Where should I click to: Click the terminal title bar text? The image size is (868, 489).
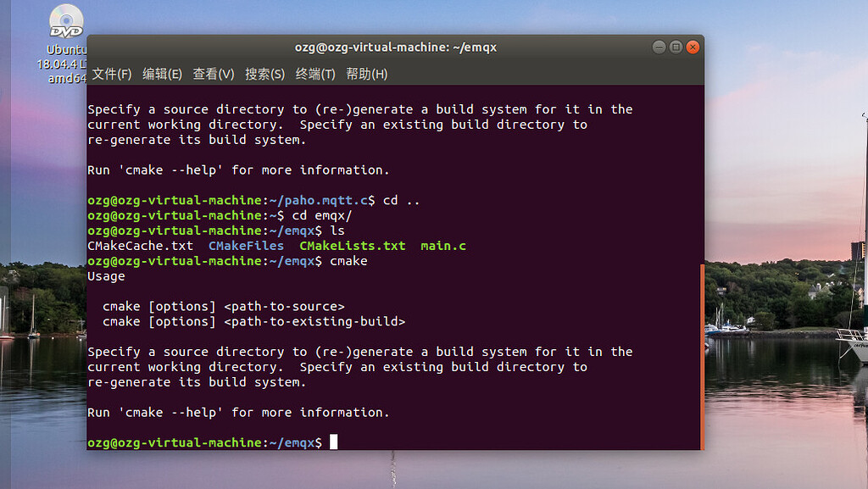pyautogui.click(x=395, y=47)
